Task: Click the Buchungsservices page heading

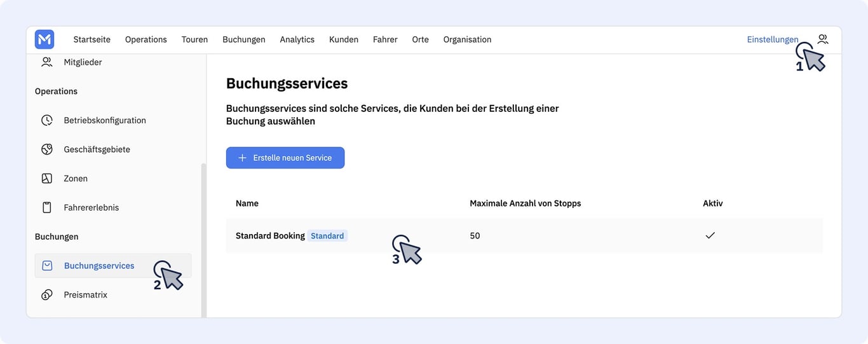Action: click(287, 83)
